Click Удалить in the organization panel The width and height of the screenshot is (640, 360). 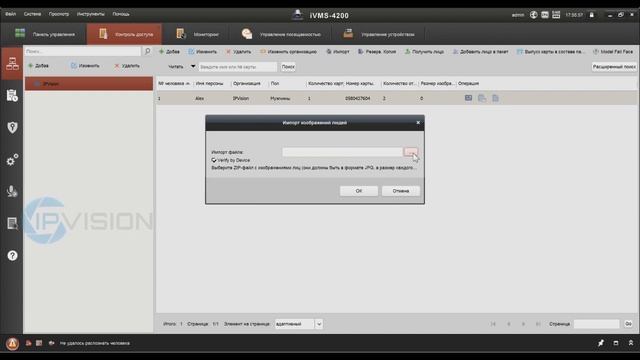tap(127, 66)
